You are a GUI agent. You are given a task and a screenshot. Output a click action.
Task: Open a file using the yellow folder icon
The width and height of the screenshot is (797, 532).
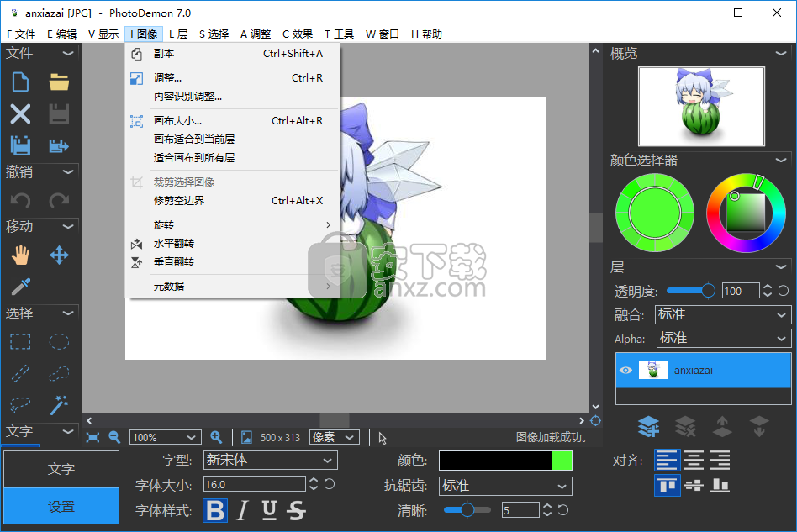tap(59, 82)
